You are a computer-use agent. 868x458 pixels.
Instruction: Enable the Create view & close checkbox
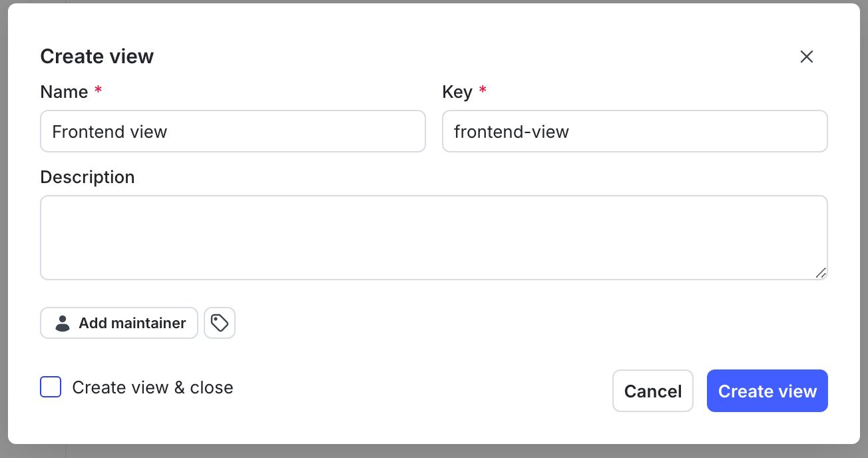(51, 387)
